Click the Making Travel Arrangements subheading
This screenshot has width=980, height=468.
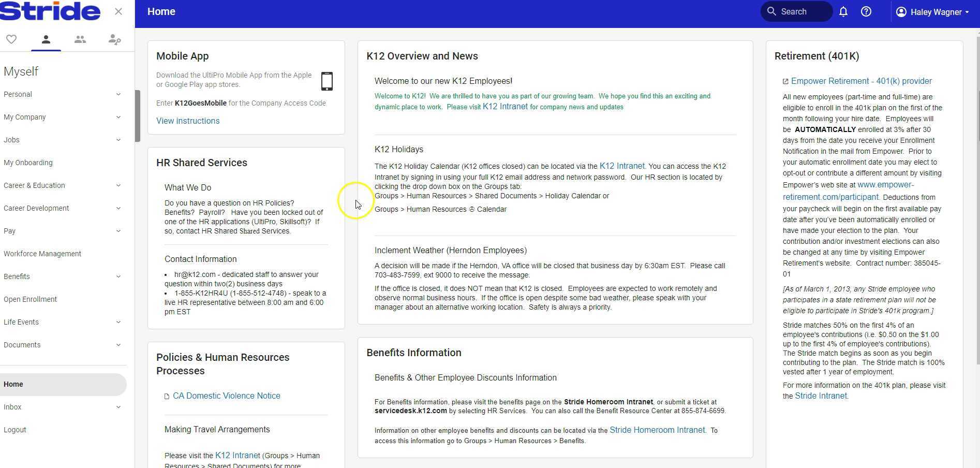point(217,429)
